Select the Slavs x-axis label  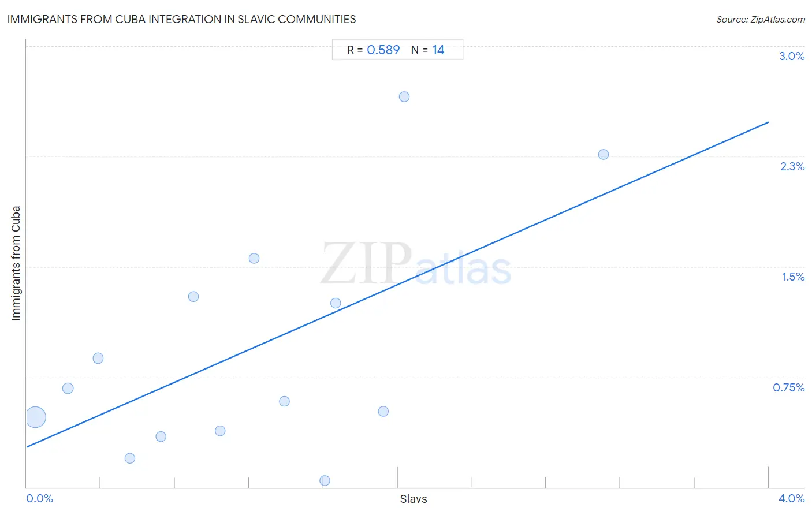(x=414, y=499)
